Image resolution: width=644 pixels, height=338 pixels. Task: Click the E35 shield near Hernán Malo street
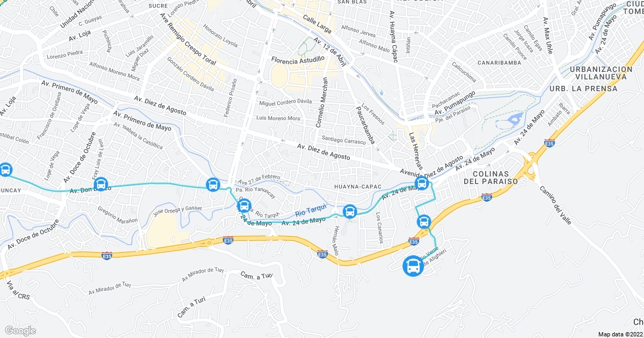click(322, 254)
